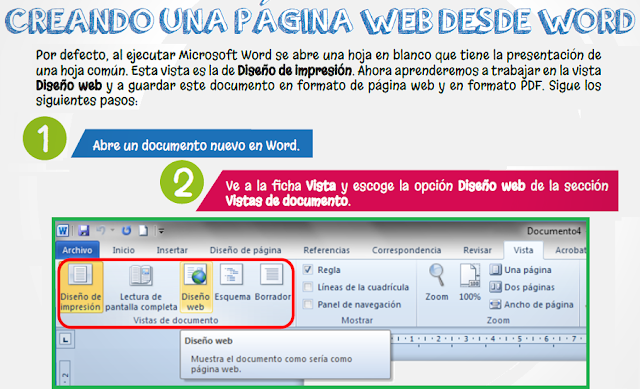Open the Undo history dropdown arrow
640x389 pixels.
112,231
